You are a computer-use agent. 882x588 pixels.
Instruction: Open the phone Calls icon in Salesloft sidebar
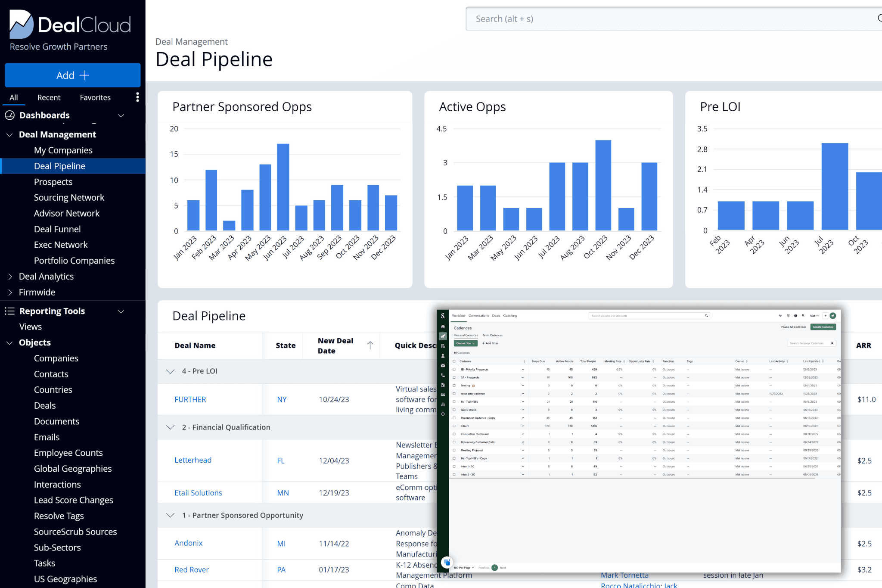(443, 375)
